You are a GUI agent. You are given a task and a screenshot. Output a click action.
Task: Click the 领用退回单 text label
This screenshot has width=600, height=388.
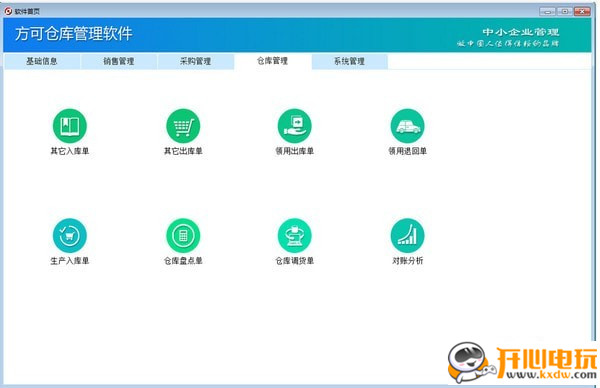[x=408, y=151]
